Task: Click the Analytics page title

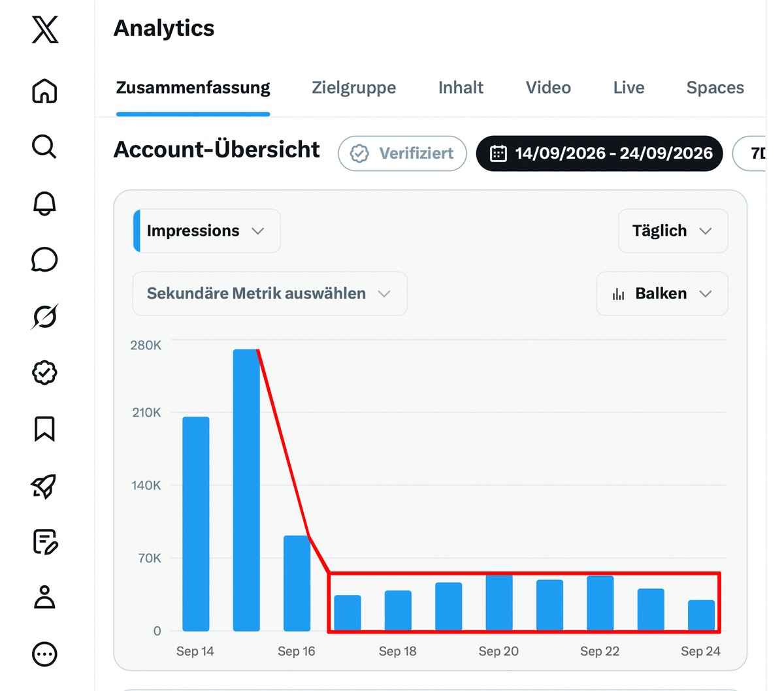Action: pos(164,28)
